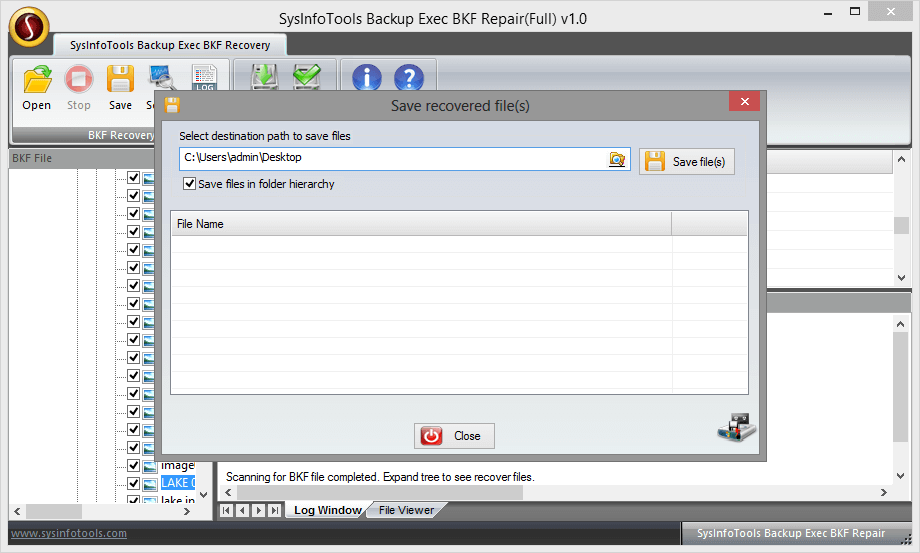Viewport: 920px width, 553px height.
Task: Click the 'SysInfoTools Backup Exec BKF Repair' status bar label
Action: (791, 533)
